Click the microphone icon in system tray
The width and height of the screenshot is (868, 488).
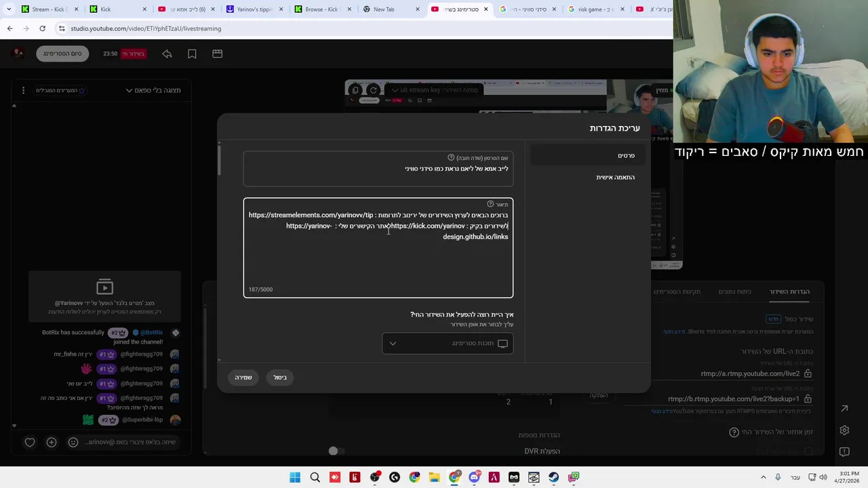[778, 477]
